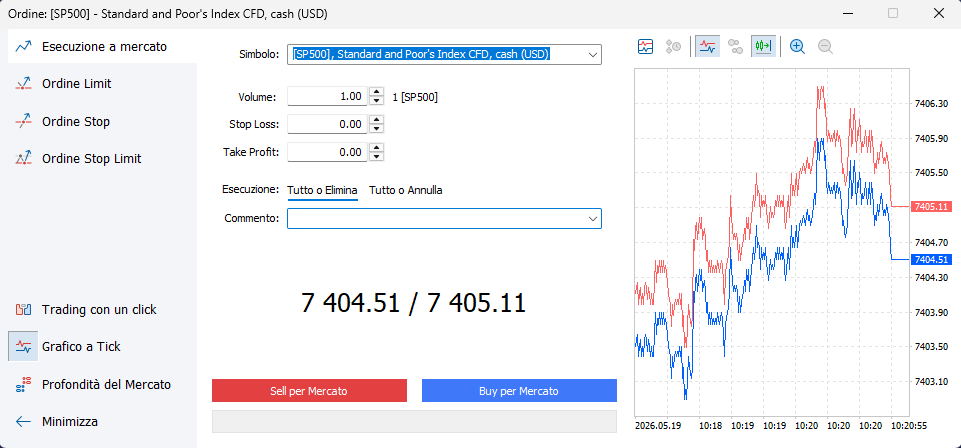Click the 10:20:55 time axis label

tap(909, 425)
